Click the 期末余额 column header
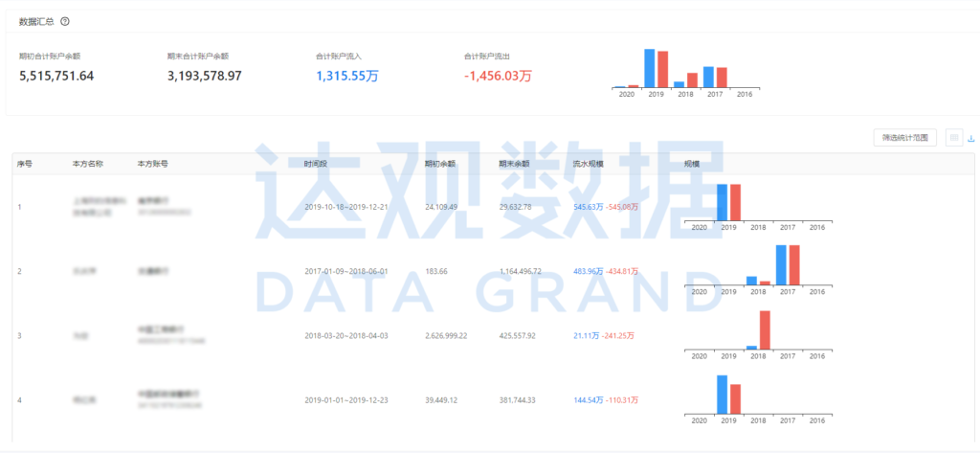 (x=514, y=164)
